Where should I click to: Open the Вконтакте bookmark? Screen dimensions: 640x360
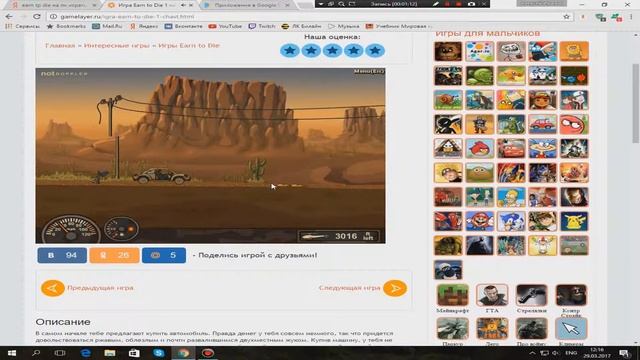184,26
